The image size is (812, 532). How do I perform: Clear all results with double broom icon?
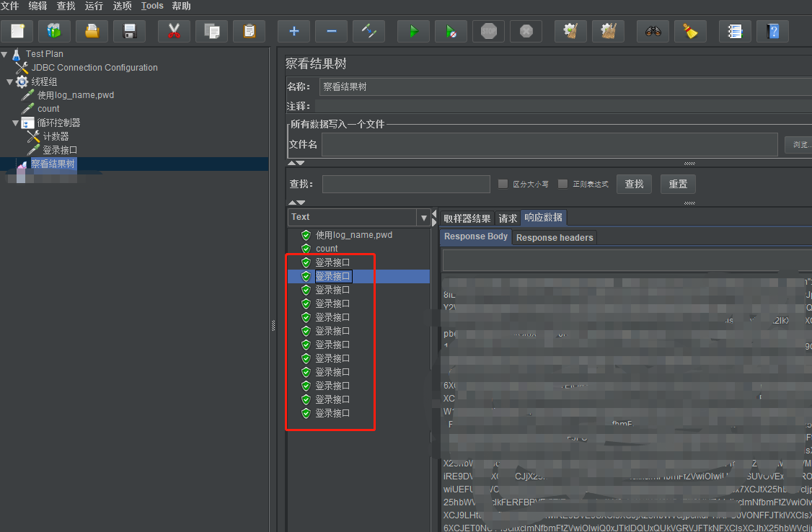(608, 31)
